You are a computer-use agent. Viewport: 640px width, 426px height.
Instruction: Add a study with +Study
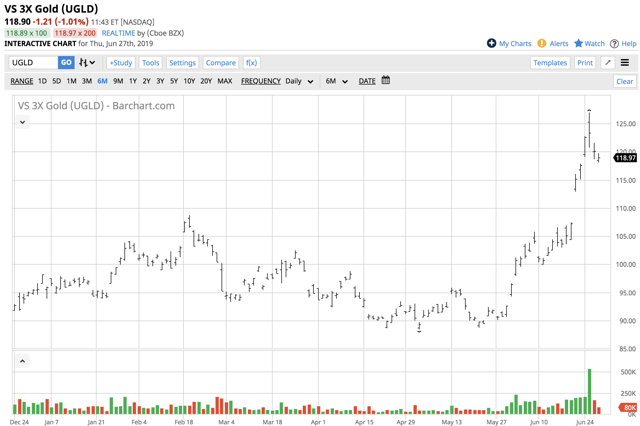[x=121, y=62]
